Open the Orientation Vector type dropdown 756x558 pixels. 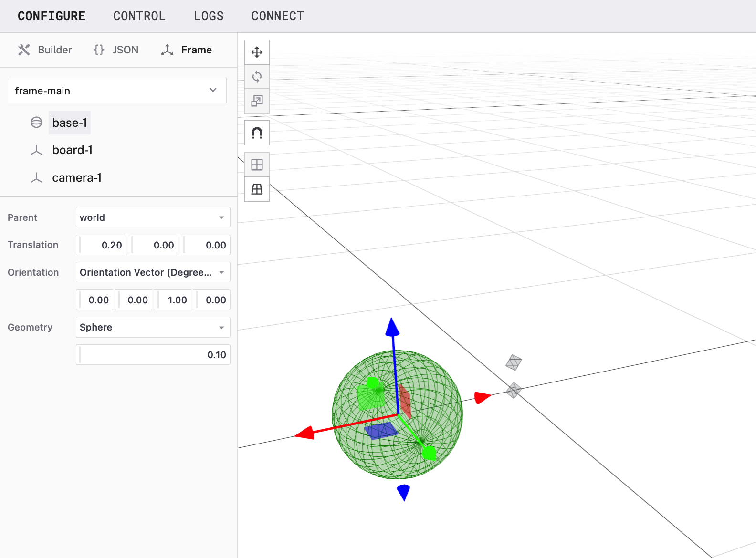click(x=153, y=272)
